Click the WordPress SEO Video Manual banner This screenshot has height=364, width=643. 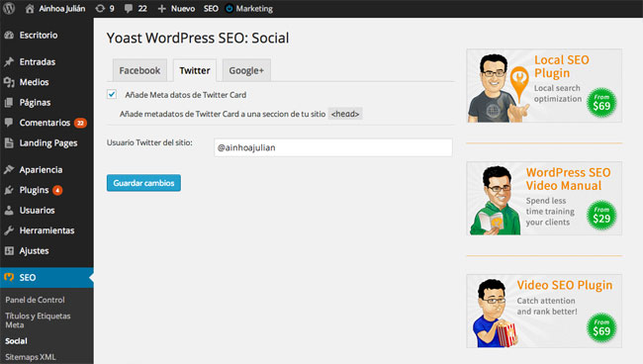click(x=544, y=199)
